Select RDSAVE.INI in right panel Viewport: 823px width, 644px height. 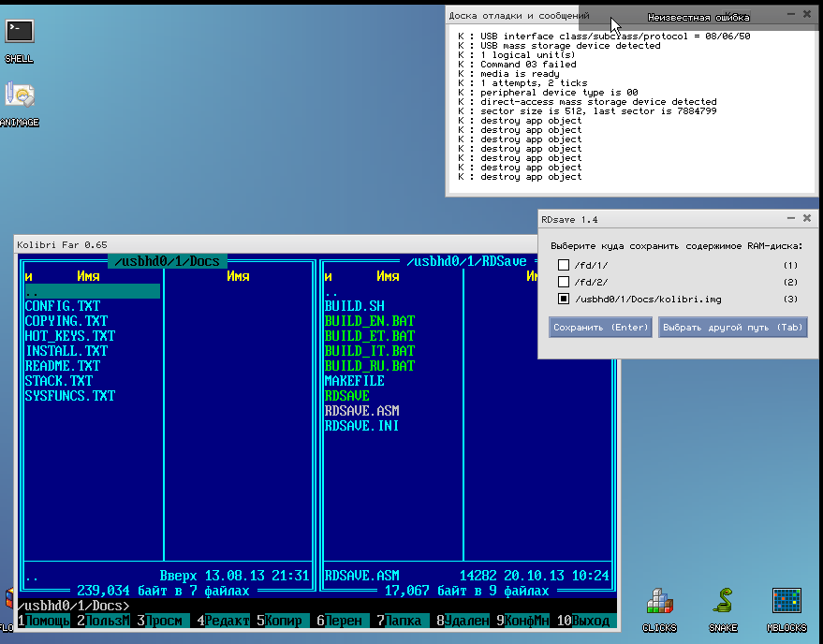pyautogui.click(x=361, y=426)
